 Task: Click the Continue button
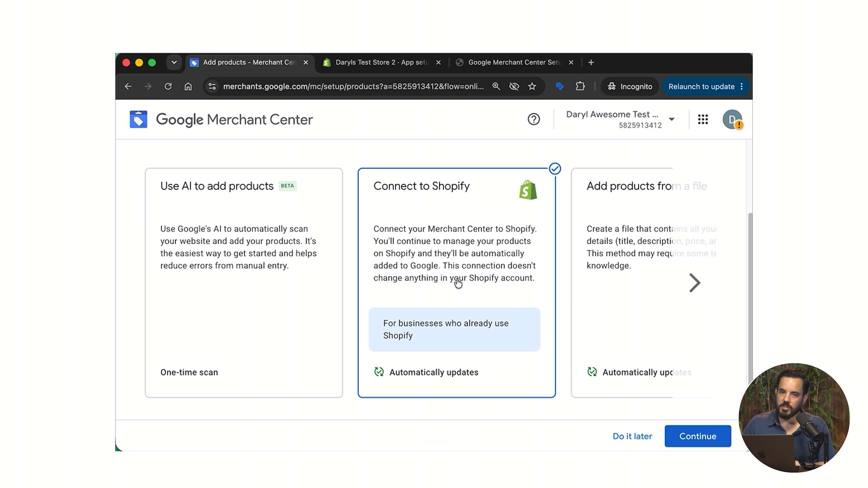[698, 436]
